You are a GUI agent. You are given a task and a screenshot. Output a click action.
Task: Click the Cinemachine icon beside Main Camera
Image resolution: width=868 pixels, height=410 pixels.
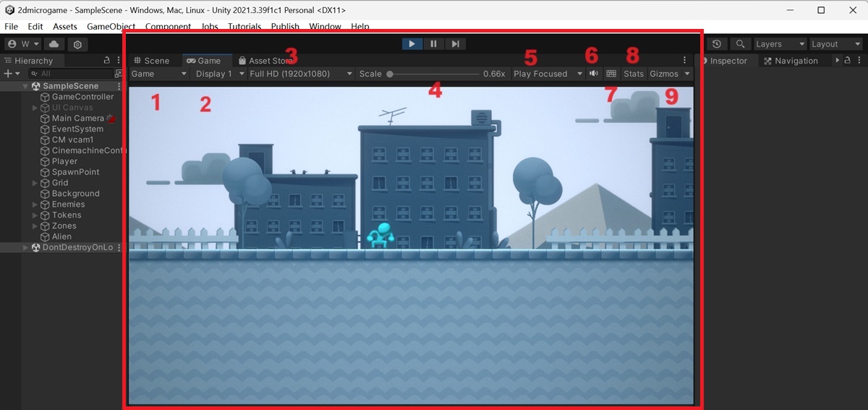pos(111,119)
